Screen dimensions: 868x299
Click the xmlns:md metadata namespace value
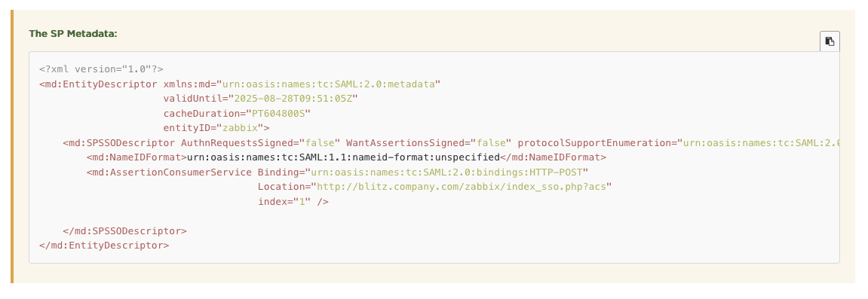329,84
